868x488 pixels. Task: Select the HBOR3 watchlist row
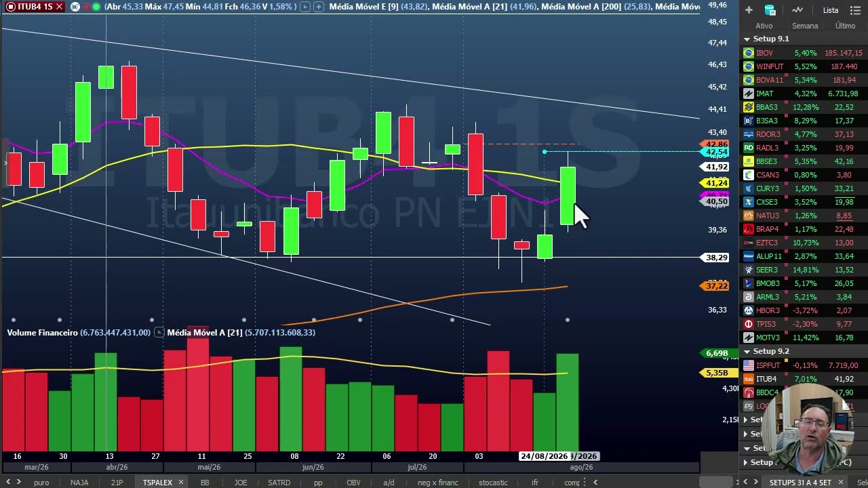[804, 310]
